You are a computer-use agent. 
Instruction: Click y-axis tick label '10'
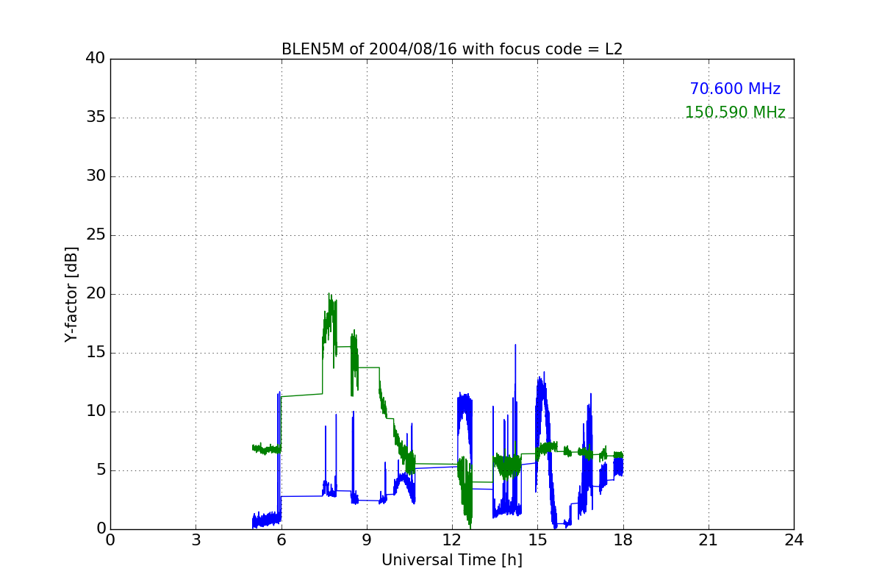coord(96,412)
